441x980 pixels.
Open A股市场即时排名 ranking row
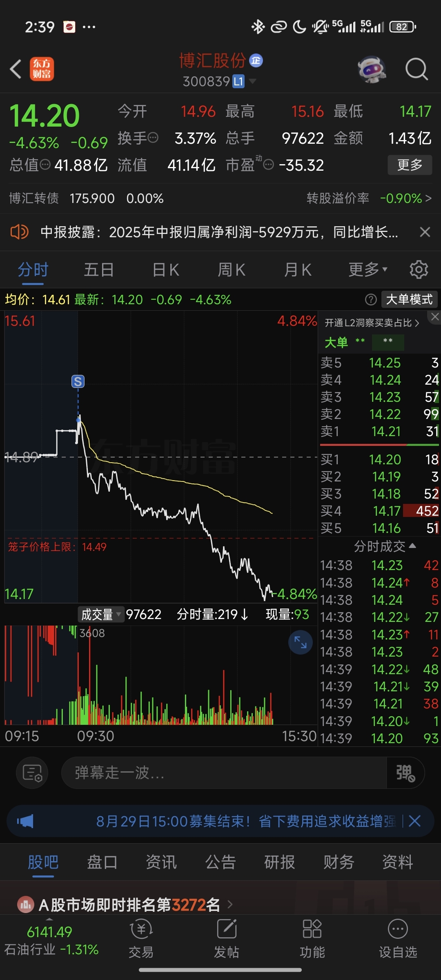(x=126, y=905)
